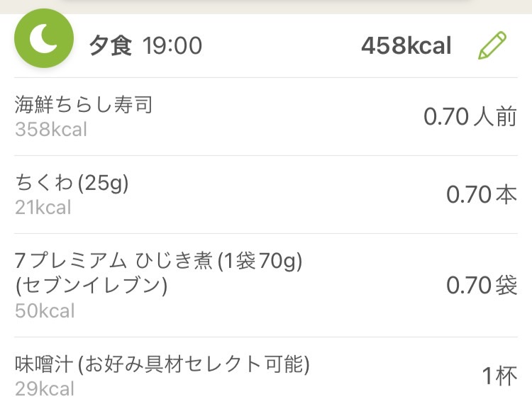Tap the 50kcal calorie label
Image resolution: width=532 pixels, height=414 pixels.
coord(45,310)
